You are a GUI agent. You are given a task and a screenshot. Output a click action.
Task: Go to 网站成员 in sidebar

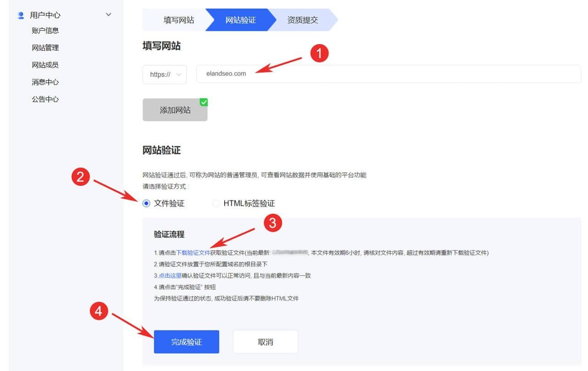[45, 65]
